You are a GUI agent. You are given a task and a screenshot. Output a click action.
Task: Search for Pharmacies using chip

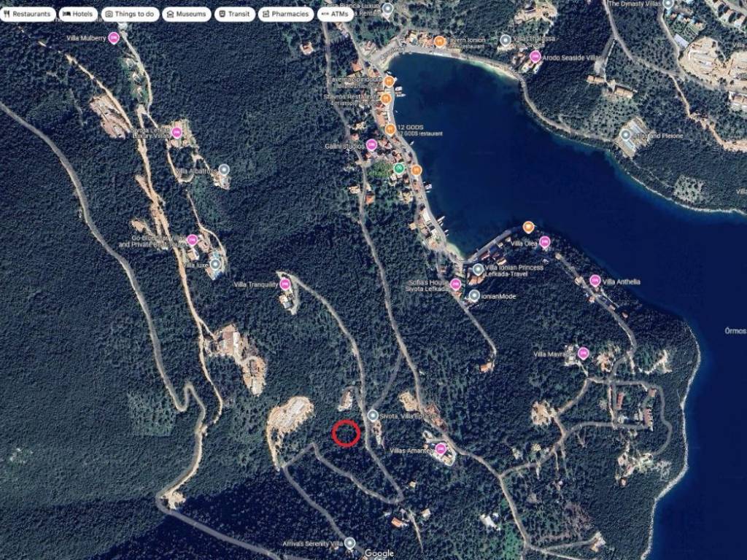tap(285, 14)
